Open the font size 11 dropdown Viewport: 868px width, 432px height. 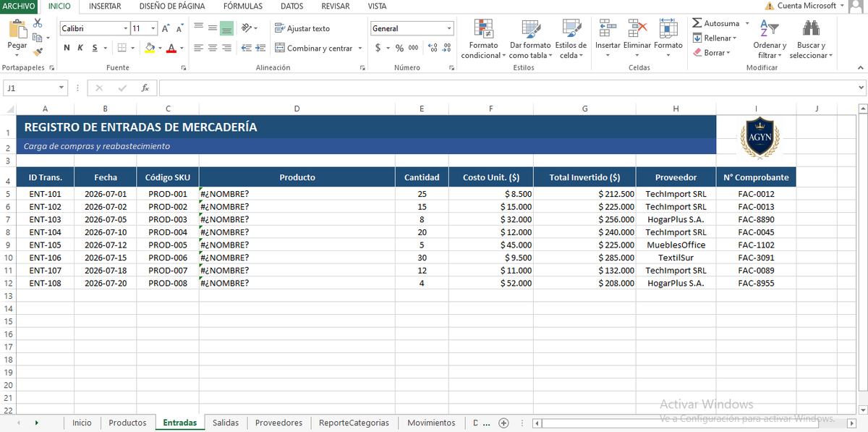(x=153, y=28)
